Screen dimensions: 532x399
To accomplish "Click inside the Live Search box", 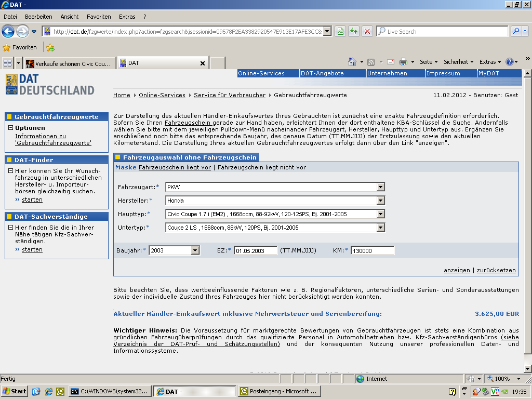I will point(442,32).
